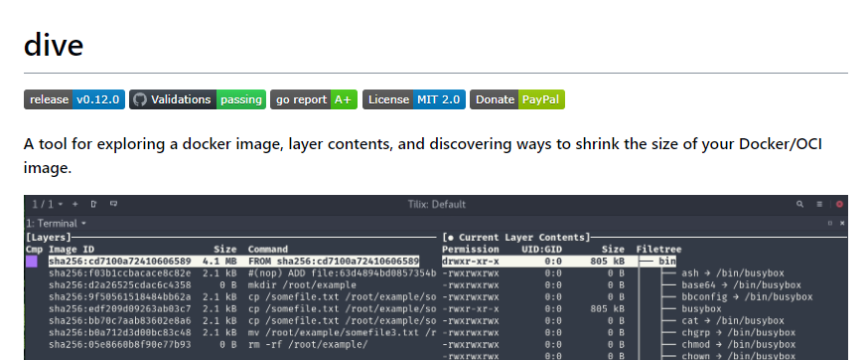Click the 'Permission' column header

pos(471,250)
